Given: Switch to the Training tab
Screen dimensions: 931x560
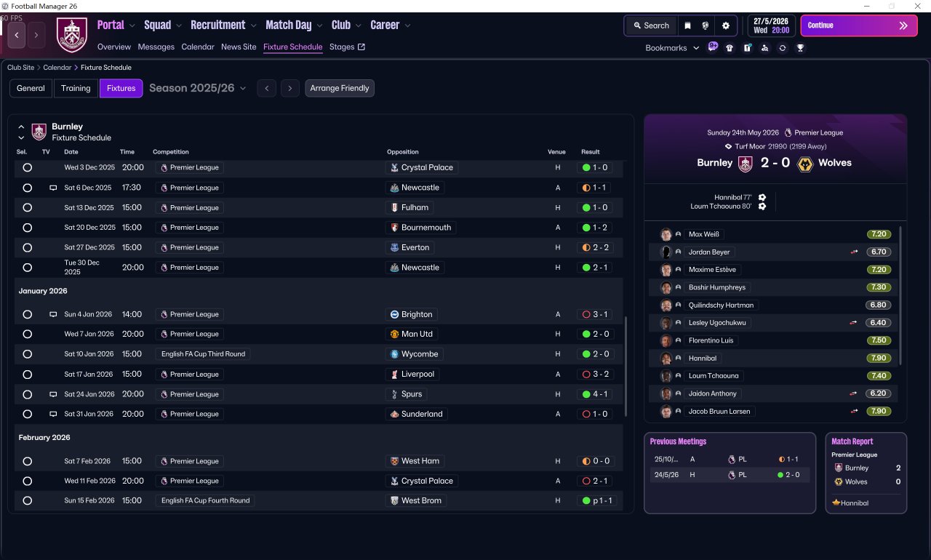Looking at the screenshot, I should coord(76,88).
